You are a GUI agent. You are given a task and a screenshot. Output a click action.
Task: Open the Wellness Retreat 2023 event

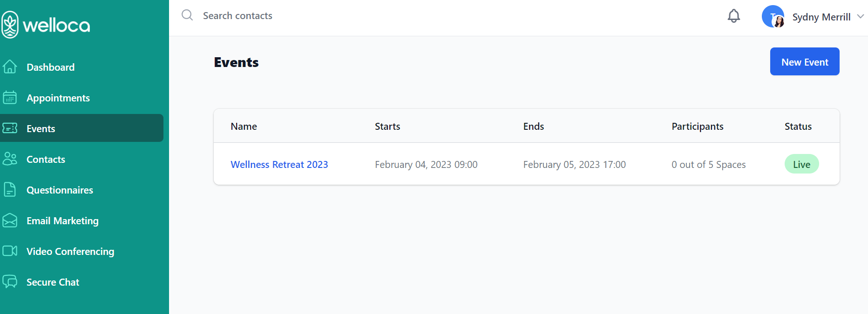point(279,164)
